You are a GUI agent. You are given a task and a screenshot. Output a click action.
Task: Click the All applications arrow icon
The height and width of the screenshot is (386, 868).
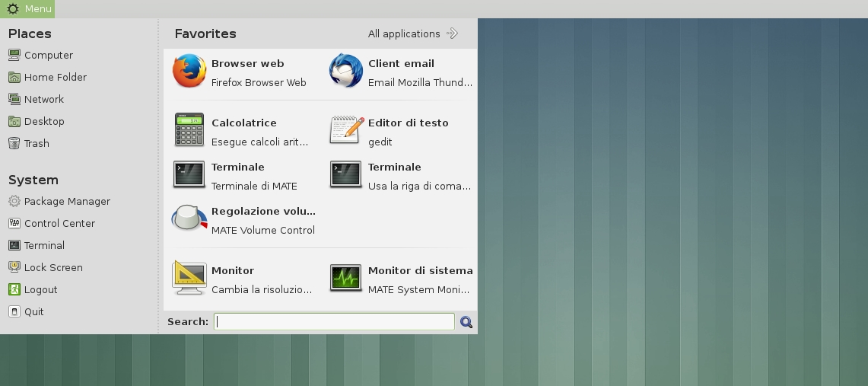453,33
